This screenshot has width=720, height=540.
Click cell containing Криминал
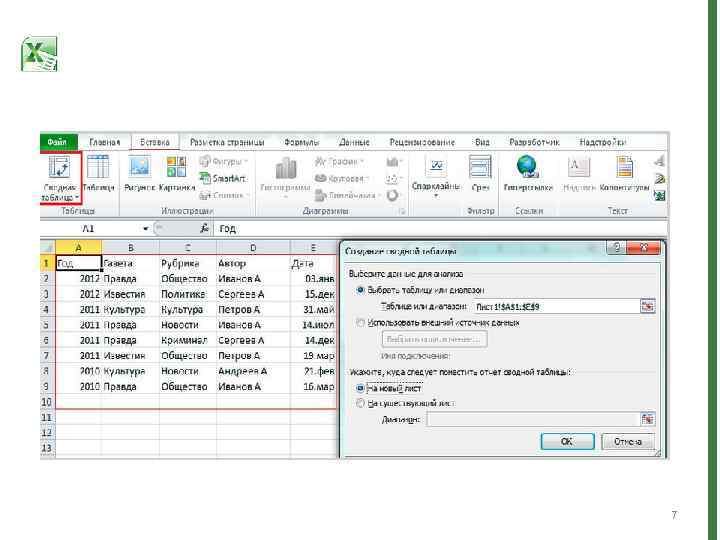click(188, 340)
